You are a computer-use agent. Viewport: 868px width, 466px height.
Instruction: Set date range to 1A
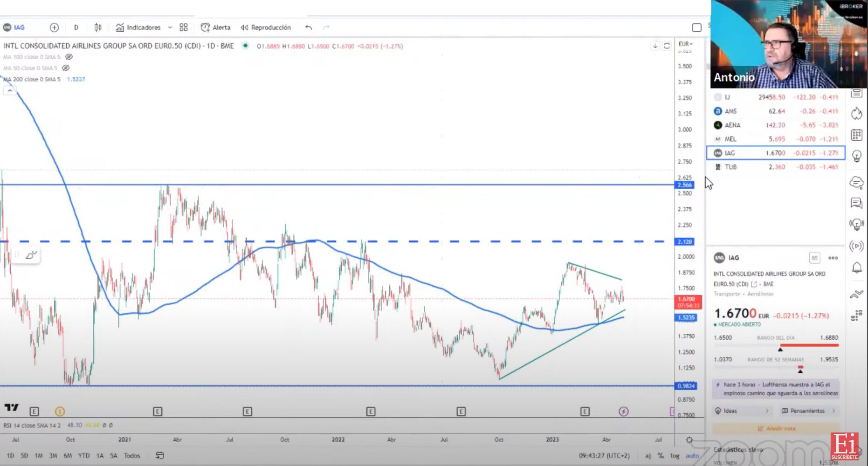click(x=100, y=456)
